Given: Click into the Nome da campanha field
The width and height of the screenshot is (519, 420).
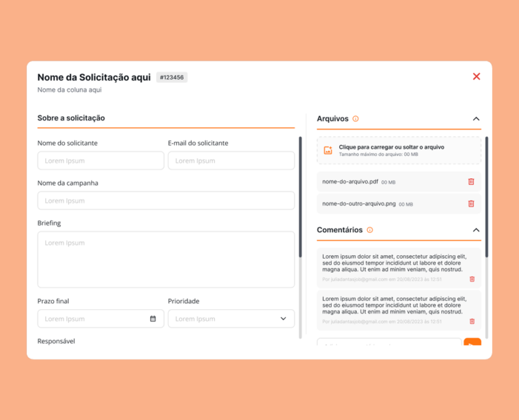Looking at the screenshot, I should 166,201.
